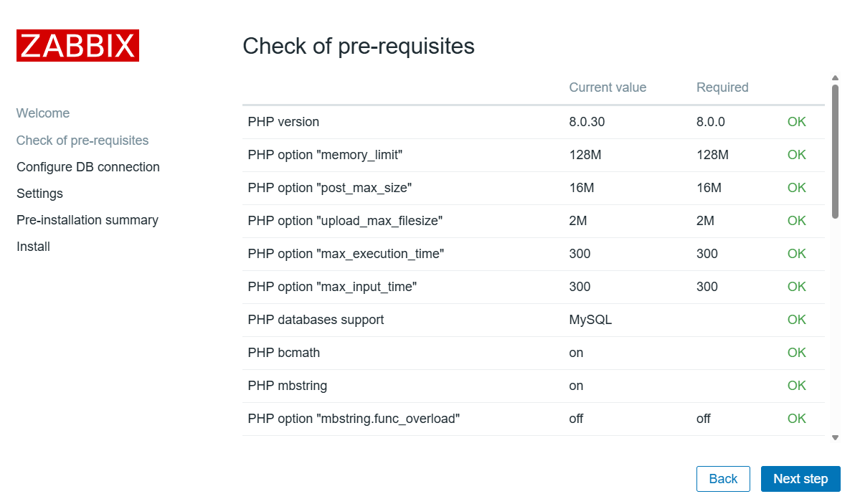Click scrollbar down arrow

tap(835, 437)
